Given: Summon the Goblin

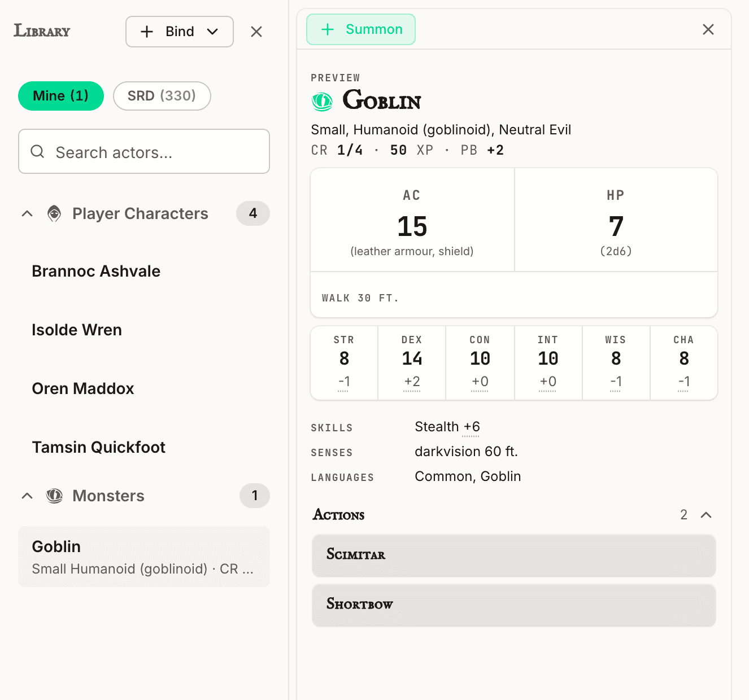Looking at the screenshot, I should tap(361, 29).
